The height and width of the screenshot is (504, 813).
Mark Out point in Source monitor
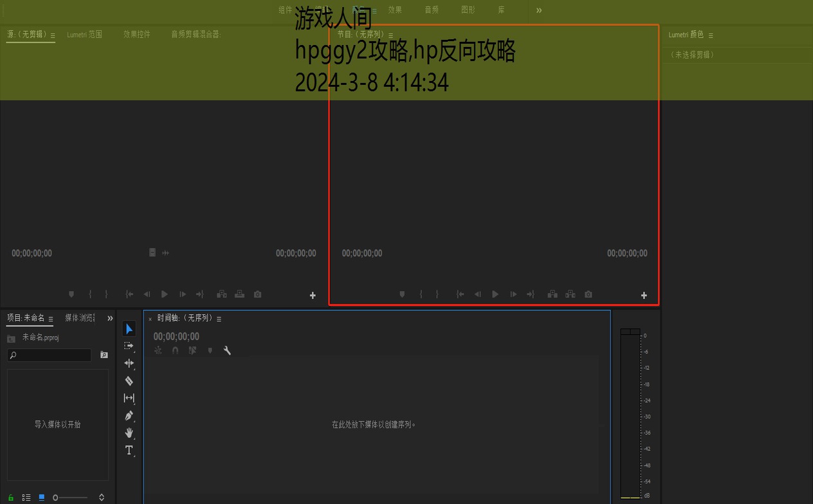pyautogui.click(x=106, y=294)
